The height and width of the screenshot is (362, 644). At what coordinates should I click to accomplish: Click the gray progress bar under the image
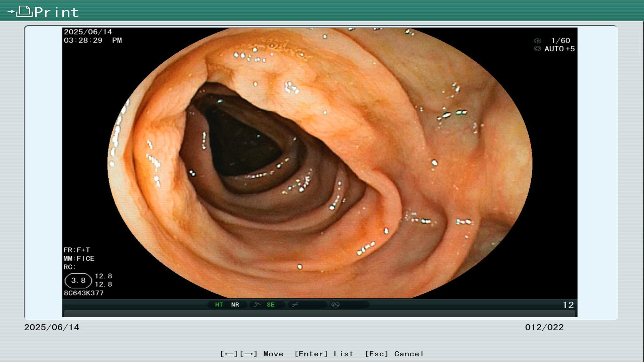[320, 313]
